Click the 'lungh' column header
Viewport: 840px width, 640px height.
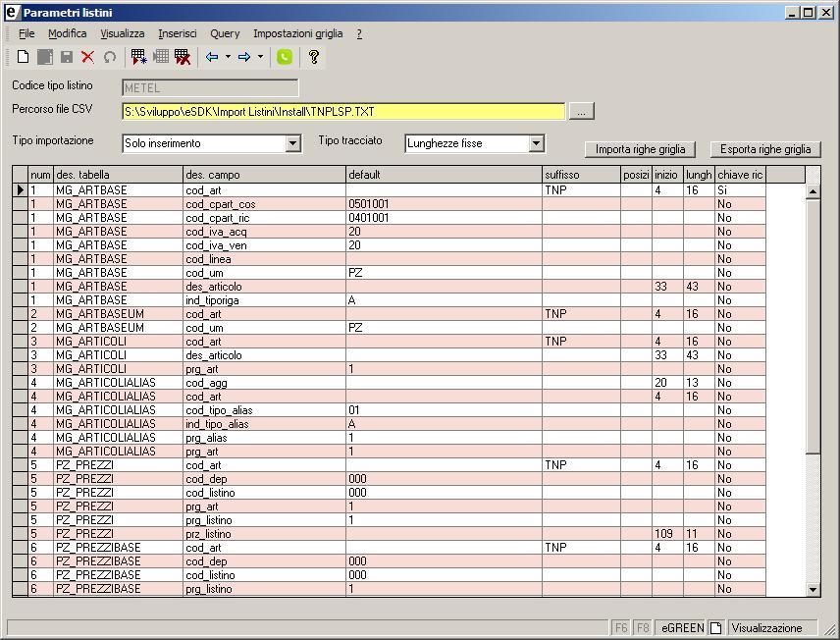tap(699, 175)
